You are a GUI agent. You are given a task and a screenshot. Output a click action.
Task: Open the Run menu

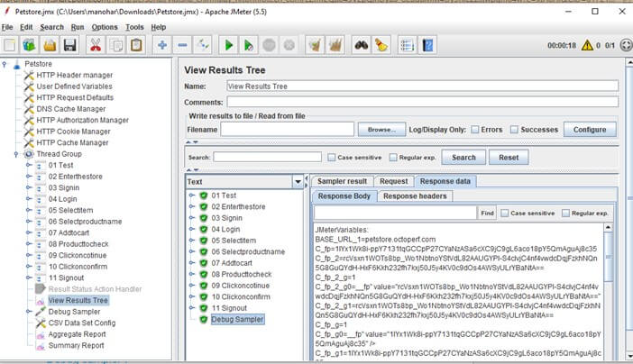point(78,27)
